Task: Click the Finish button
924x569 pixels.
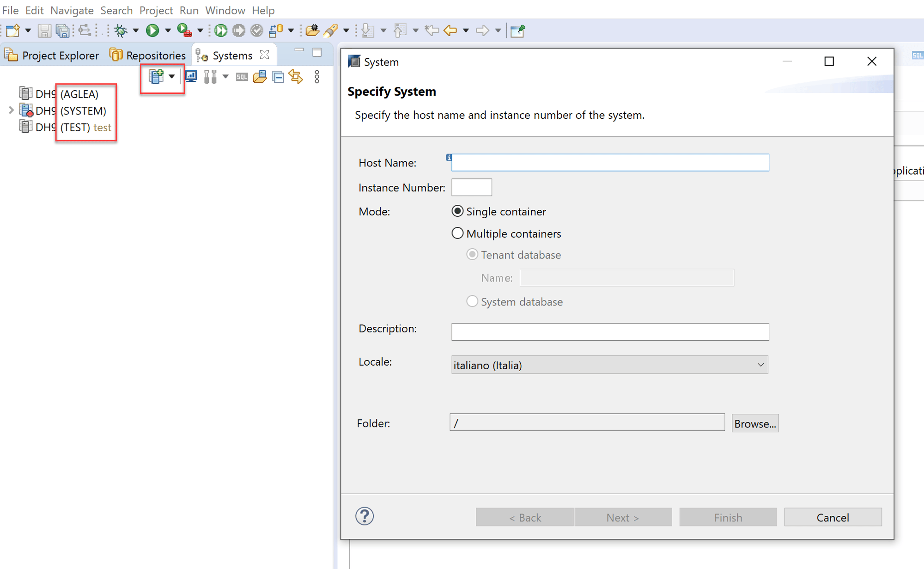Action: point(728,517)
